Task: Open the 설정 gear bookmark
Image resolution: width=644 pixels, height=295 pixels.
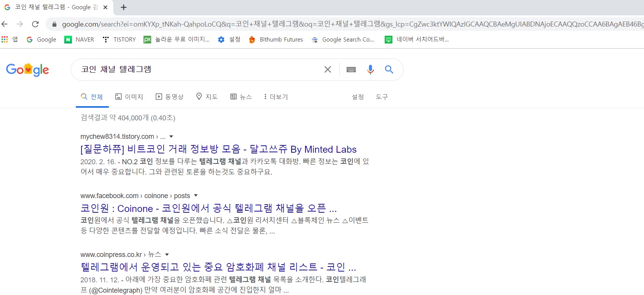Action: pos(229,39)
